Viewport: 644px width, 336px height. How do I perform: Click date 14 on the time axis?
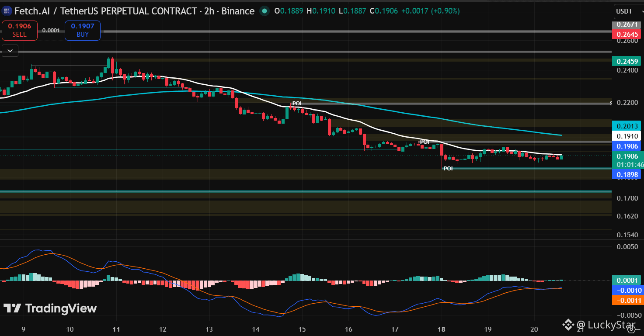pos(256,329)
